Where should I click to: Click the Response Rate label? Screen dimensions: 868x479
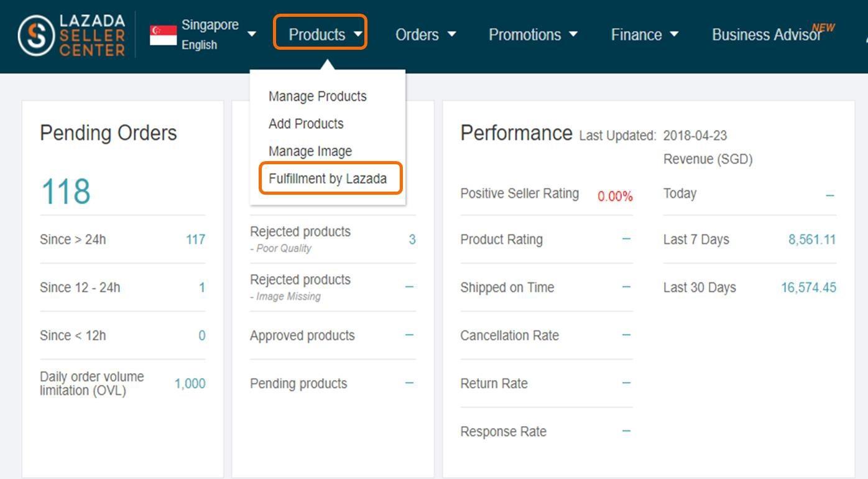(503, 432)
